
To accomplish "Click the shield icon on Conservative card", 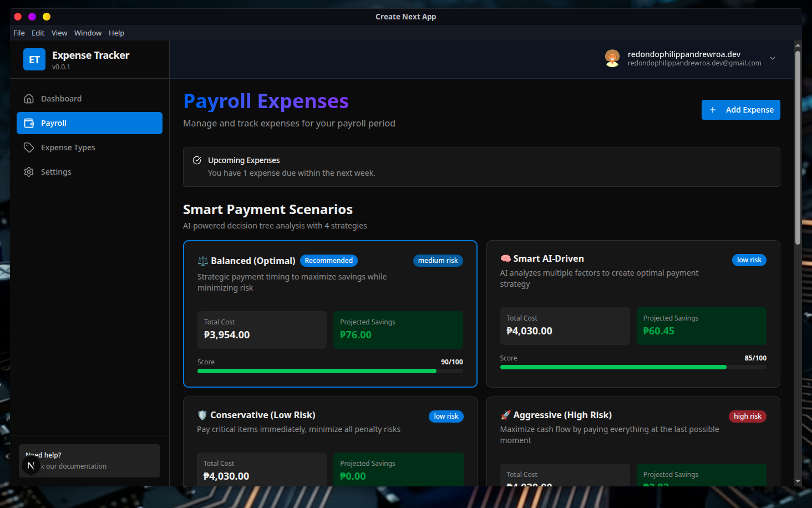I will [202, 415].
